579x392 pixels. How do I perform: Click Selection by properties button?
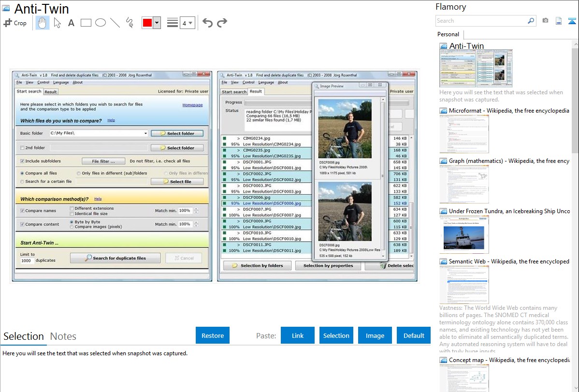(328, 266)
